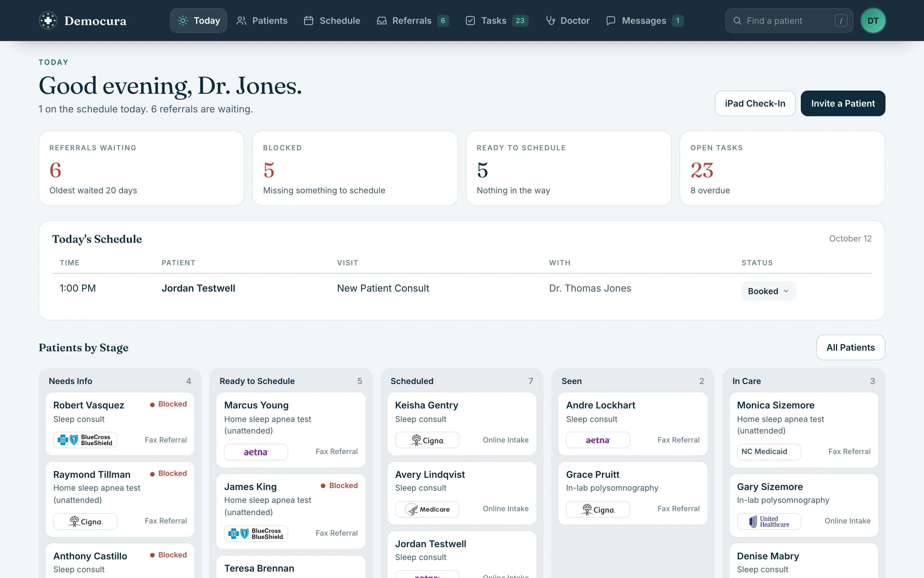
Task: Click United Healthcare badge on Gary Sizemore card
Action: (769, 521)
